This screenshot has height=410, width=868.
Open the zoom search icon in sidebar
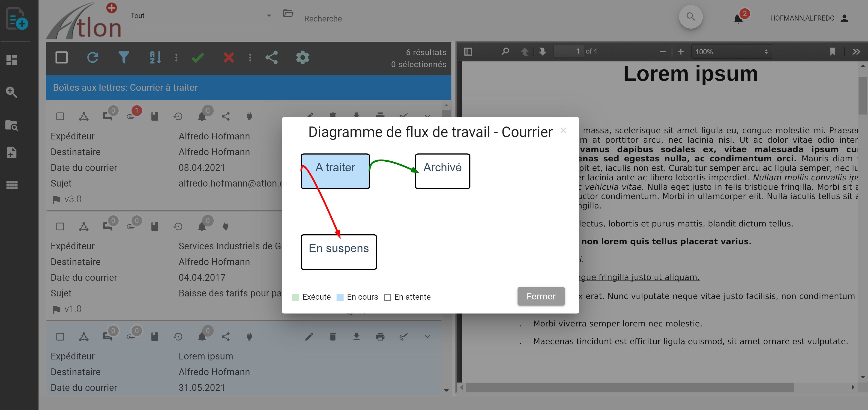(12, 92)
